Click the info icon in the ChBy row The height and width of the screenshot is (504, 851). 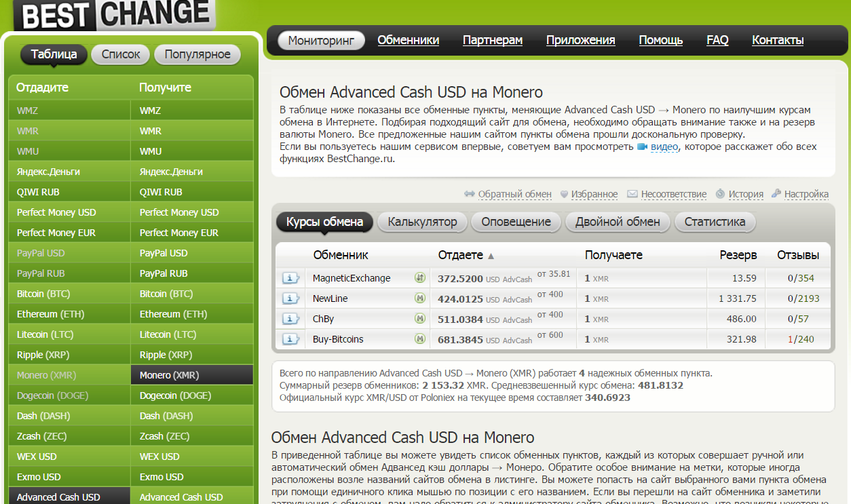290,319
